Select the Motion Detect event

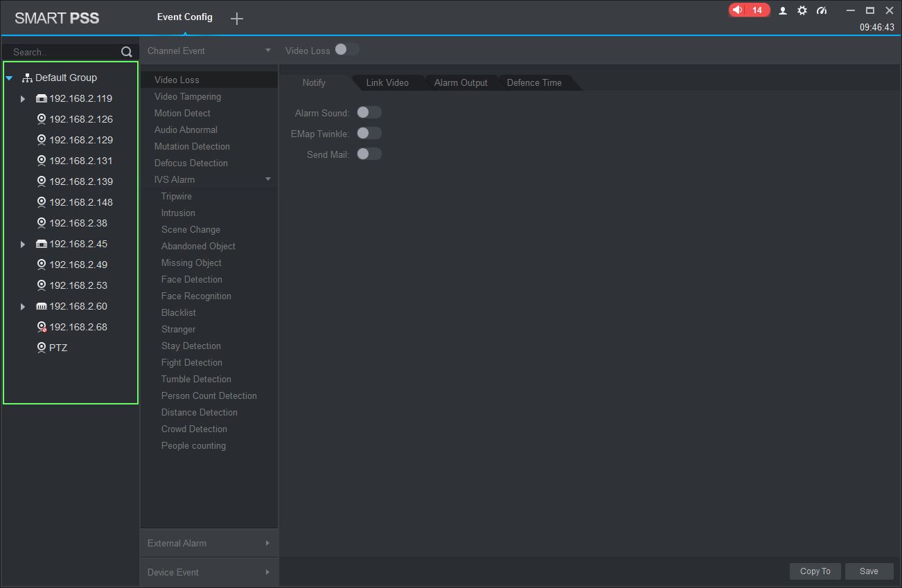point(209,113)
